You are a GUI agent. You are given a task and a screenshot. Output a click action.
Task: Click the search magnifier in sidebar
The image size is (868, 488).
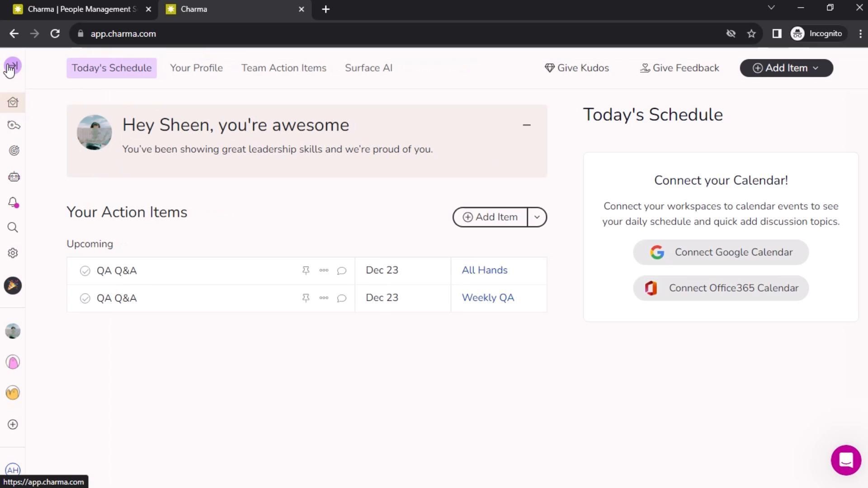pos(13,227)
